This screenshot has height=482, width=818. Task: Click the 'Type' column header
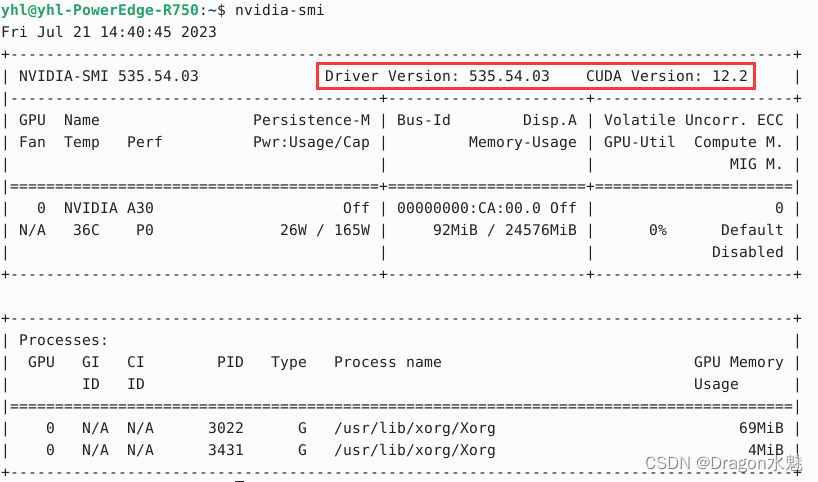click(x=288, y=362)
